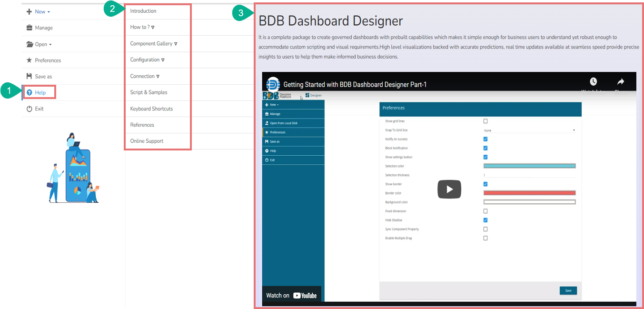Play the Getting Started video

pyautogui.click(x=449, y=189)
